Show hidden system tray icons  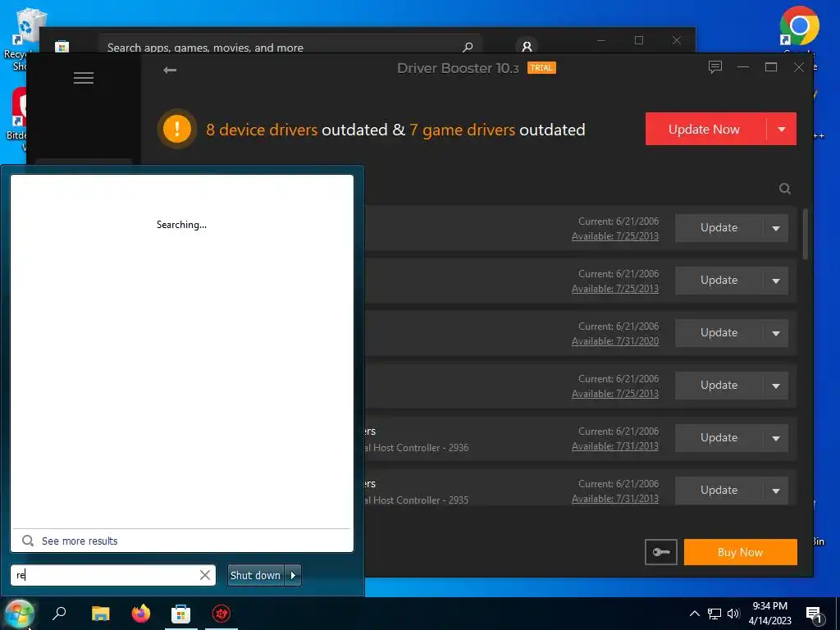click(x=694, y=614)
